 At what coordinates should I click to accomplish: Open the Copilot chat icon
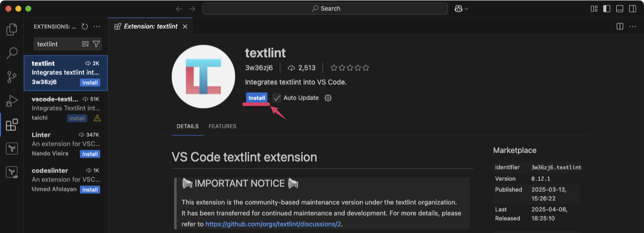pos(458,8)
